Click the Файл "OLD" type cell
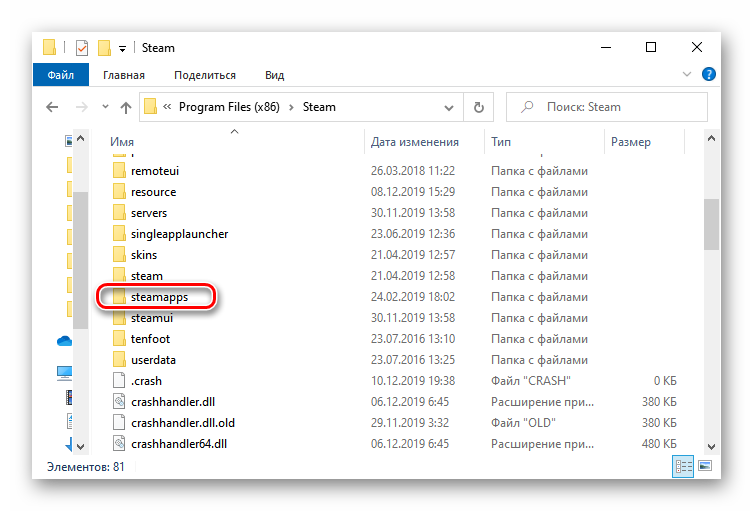753x511 pixels. pyautogui.click(x=523, y=423)
